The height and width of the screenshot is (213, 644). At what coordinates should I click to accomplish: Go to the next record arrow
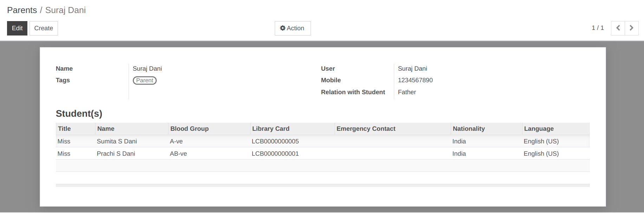tap(632, 28)
